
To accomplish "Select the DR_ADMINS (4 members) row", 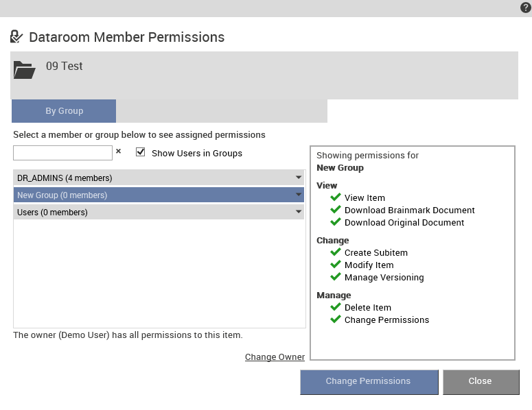I will click(x=159, y=178).
